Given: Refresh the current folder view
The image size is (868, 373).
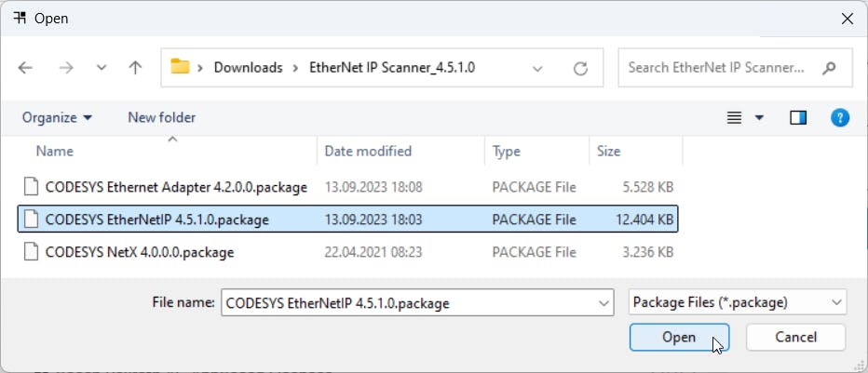Looking at the screenshot, I should click(x=580, y=69).
